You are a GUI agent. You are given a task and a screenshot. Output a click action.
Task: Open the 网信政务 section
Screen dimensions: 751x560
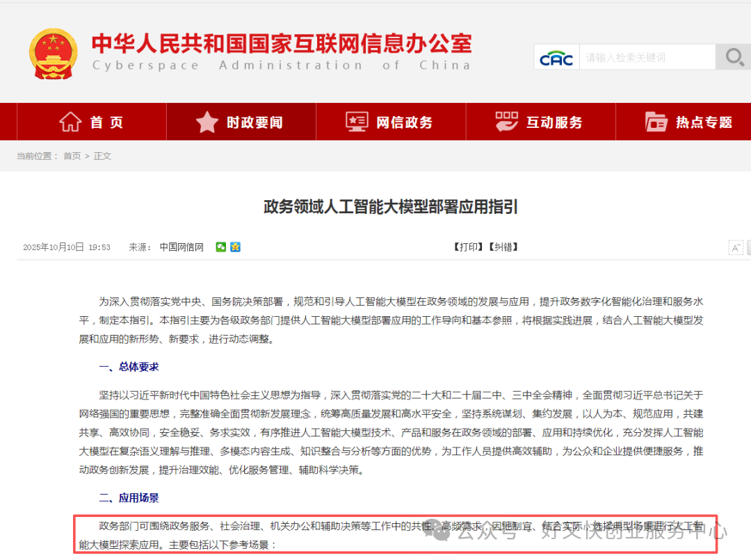tap(391, 121)
